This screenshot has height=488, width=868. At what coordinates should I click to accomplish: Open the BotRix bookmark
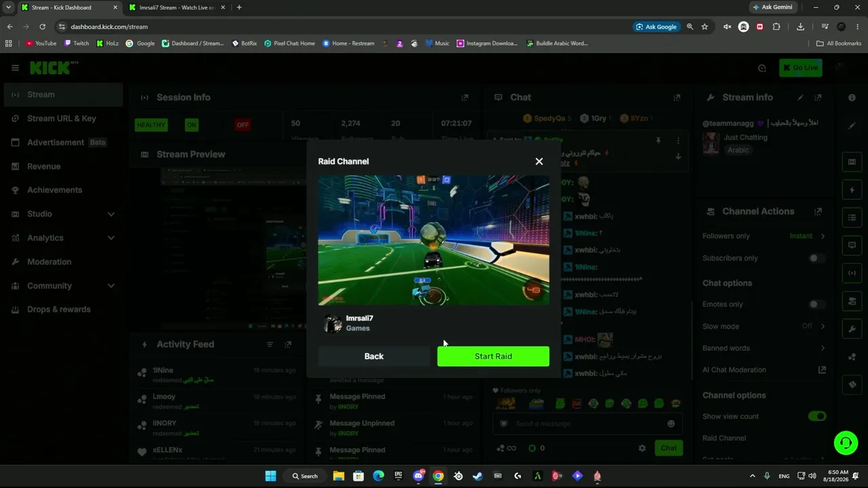pyautogui.click(x=245, y=43)
